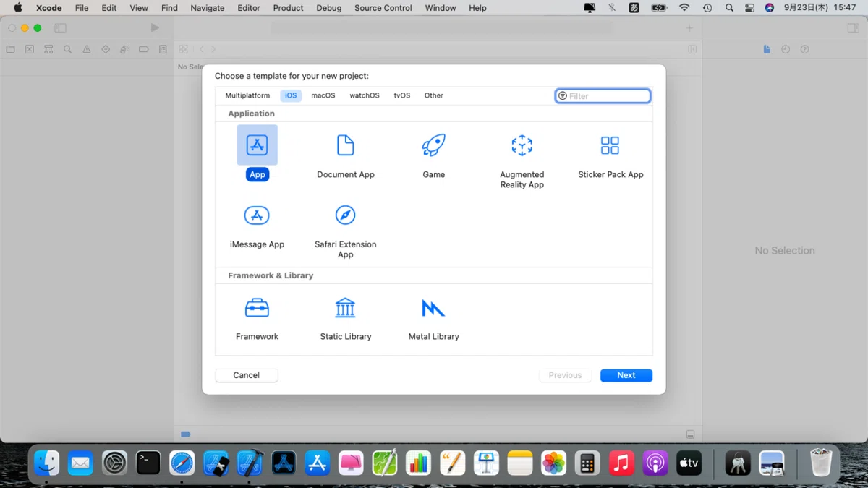The width and height of the screenshot is (868, 488).
Task: Open the Debug menu
Action: tap(329, 8)
